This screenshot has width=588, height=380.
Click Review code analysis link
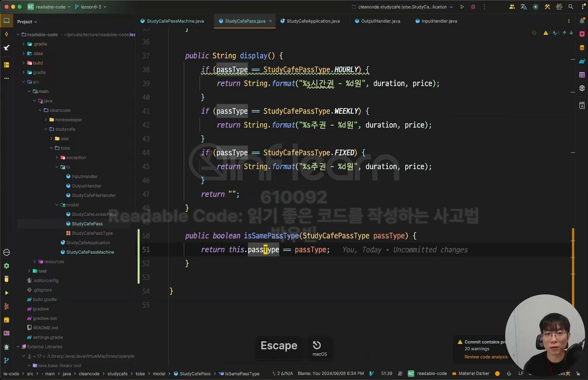pyautogui.click(x=486, y=357)
